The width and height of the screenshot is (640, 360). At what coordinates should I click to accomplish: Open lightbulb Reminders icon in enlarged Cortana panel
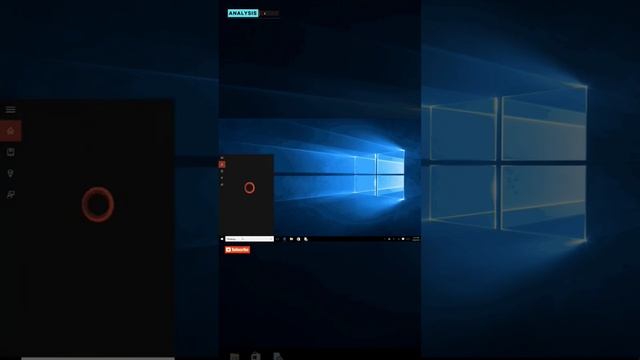[x=11, y=173]
